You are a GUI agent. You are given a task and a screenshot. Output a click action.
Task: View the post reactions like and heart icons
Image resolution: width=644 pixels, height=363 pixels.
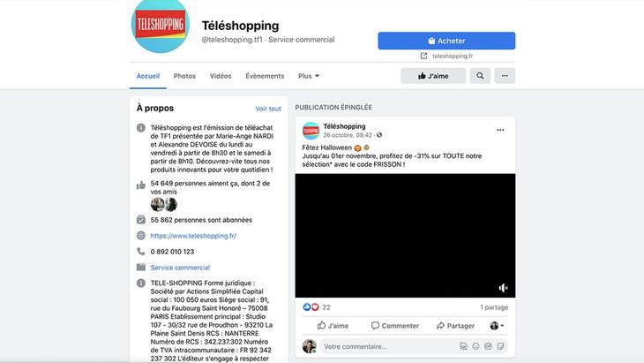pyautogui.click(x=311, y=307)
